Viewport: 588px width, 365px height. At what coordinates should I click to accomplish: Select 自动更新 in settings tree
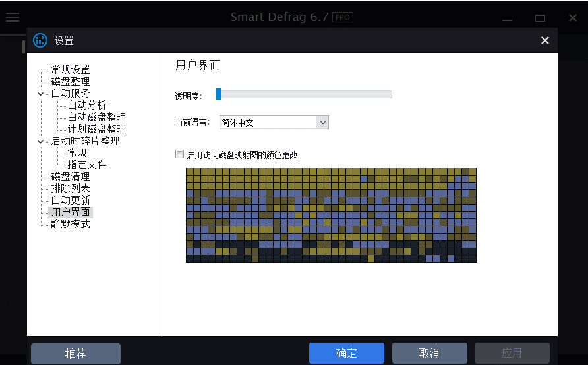[71, 201]
